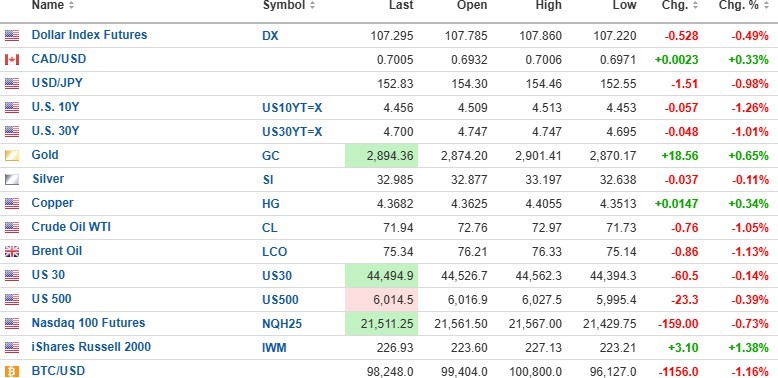The height and width of the screenshot is (378, 778).
Task: Click the NQH25 symbol link
Action: pos(282,324)
